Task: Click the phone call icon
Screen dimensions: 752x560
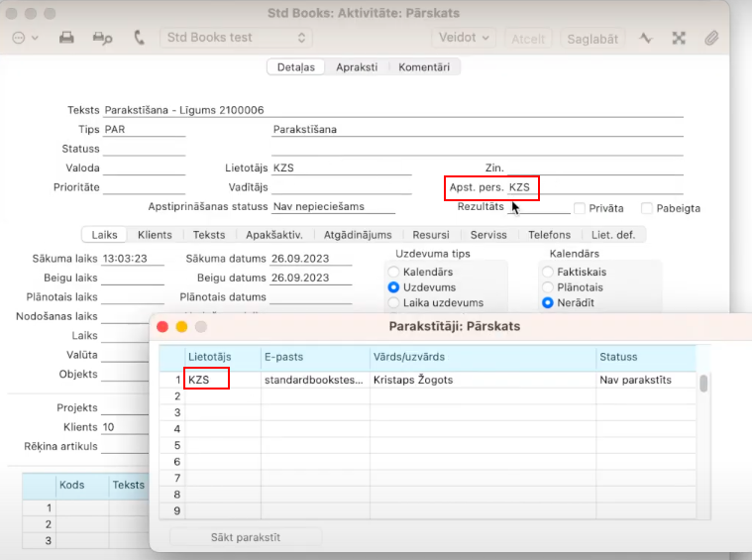Action: coord(139,38)
